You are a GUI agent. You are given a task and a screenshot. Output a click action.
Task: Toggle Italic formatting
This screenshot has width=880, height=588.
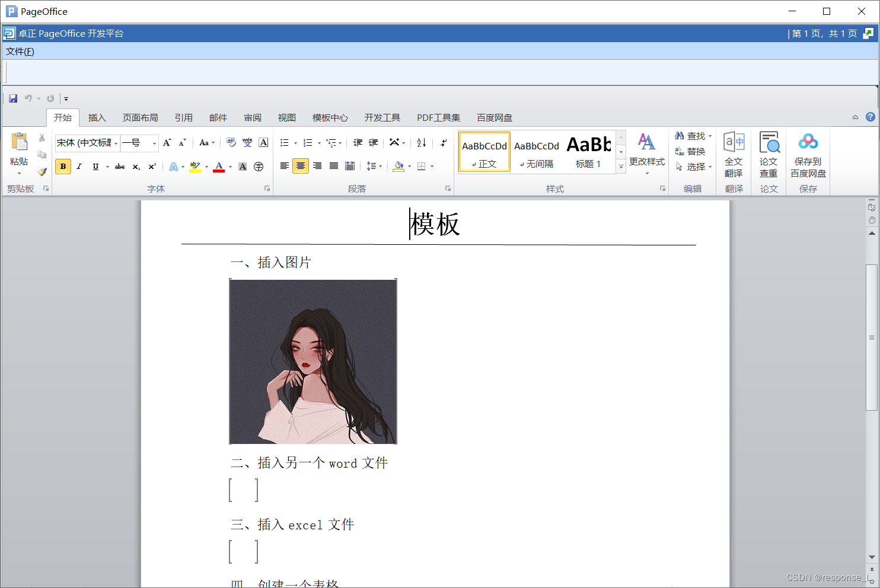(79, 167)
